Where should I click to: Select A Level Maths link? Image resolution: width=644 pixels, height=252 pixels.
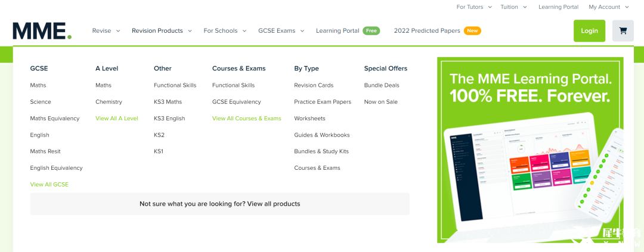[x=104, y=85]
